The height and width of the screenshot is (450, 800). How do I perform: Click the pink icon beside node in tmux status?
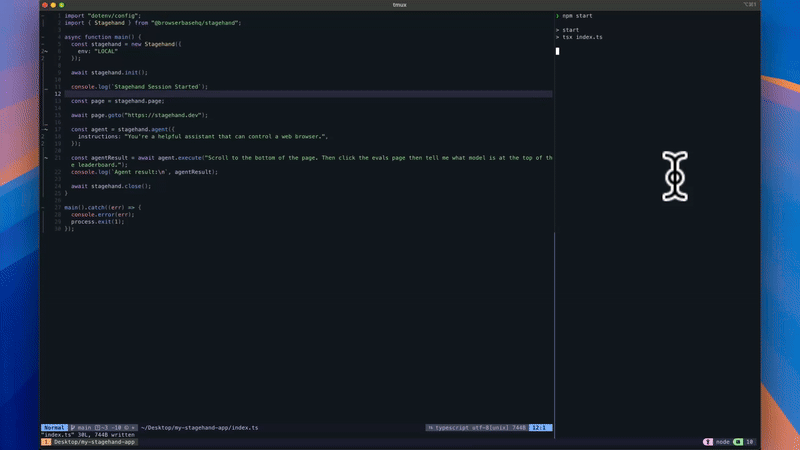(x=708, y=442)
